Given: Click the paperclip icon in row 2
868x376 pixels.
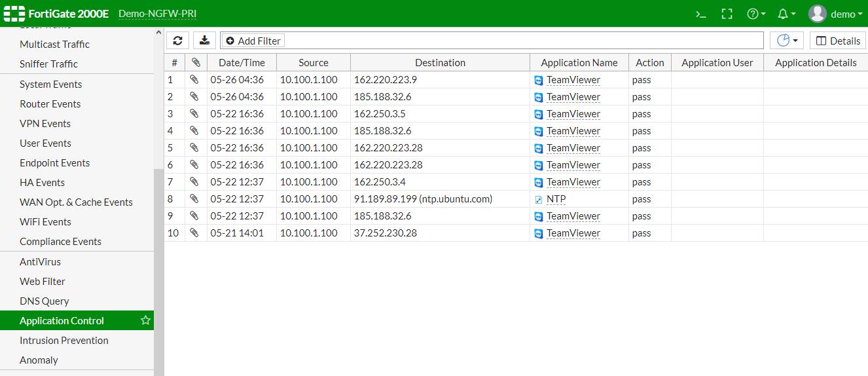Looking at the screenshot, I should (194, 96).
